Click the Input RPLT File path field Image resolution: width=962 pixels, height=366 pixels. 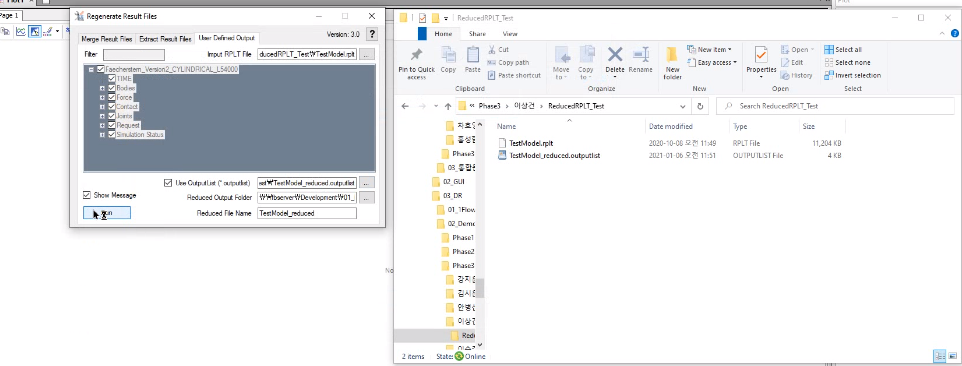(307, 55)
